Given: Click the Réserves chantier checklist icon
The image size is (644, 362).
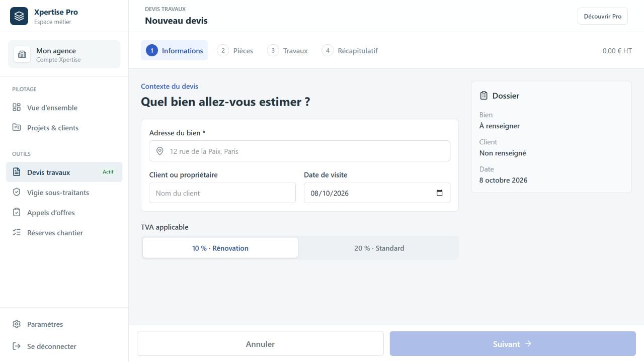Looking at the screenshot, I should tap(17, 232).
